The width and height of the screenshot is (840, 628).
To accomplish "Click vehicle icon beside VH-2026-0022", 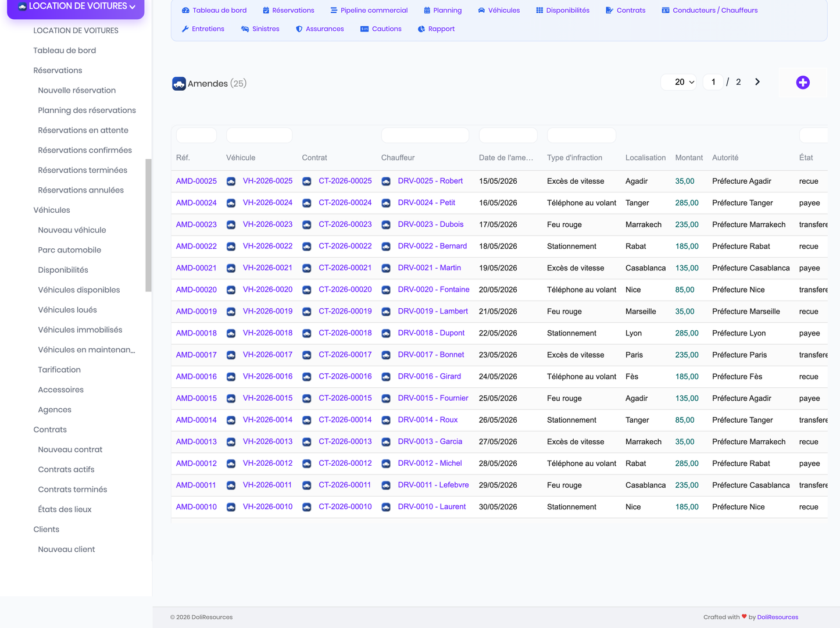I will [231, 247].
